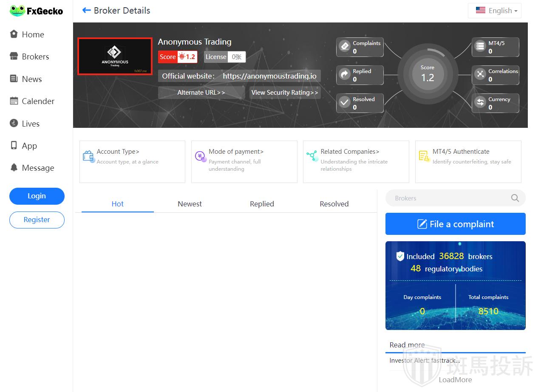
Task: Open the Account Type card
Action: (x=132, y=161)
